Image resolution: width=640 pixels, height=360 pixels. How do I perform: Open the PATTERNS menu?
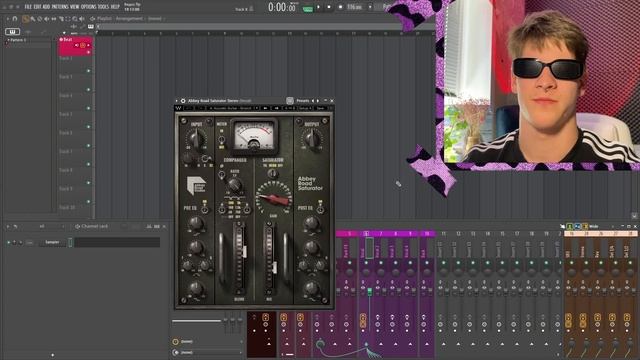(60, 7)
